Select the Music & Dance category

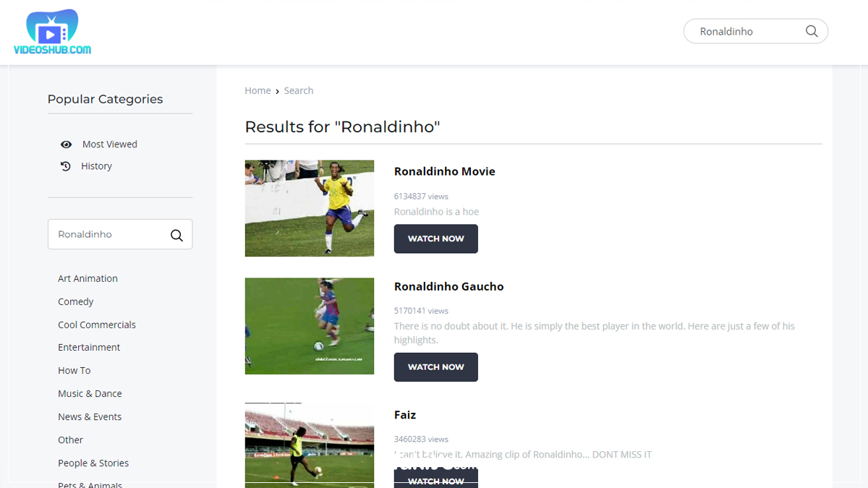tap(90, 394)
